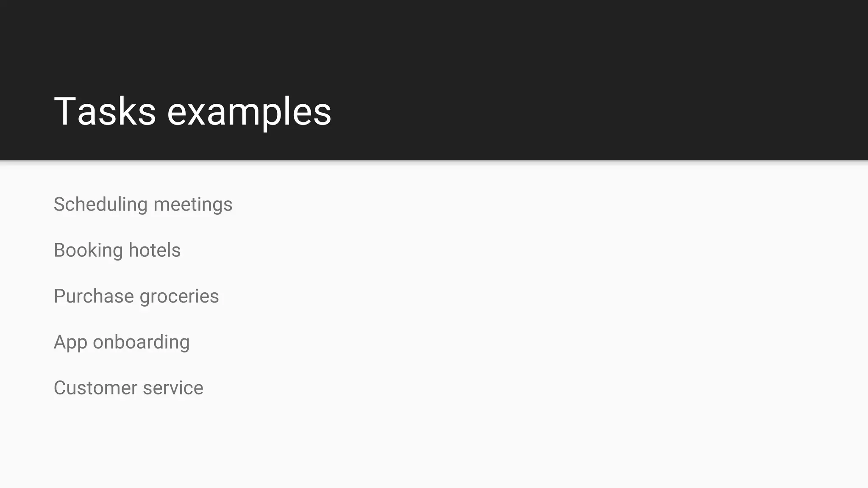868x488 pixels.
Task: Click the word "Tasks" in title
Action: (105, 111)
